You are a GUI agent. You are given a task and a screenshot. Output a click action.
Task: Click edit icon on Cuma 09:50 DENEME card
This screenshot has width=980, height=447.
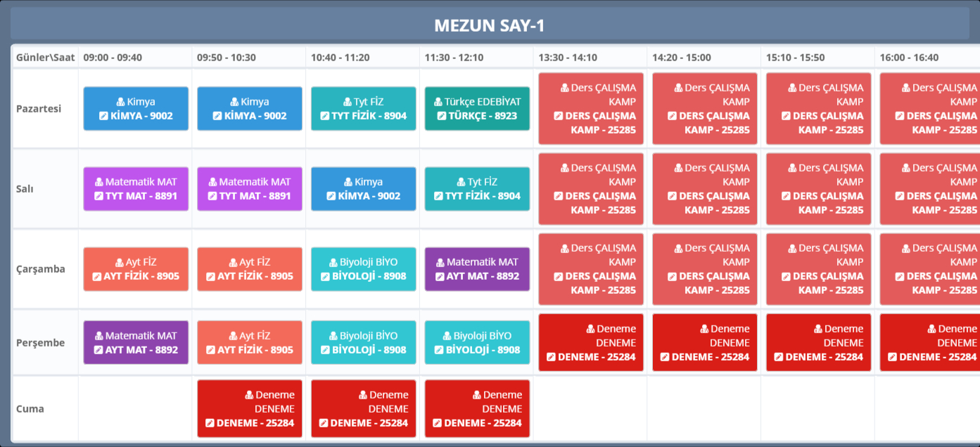pyautogui.click(x=210, y=423)
